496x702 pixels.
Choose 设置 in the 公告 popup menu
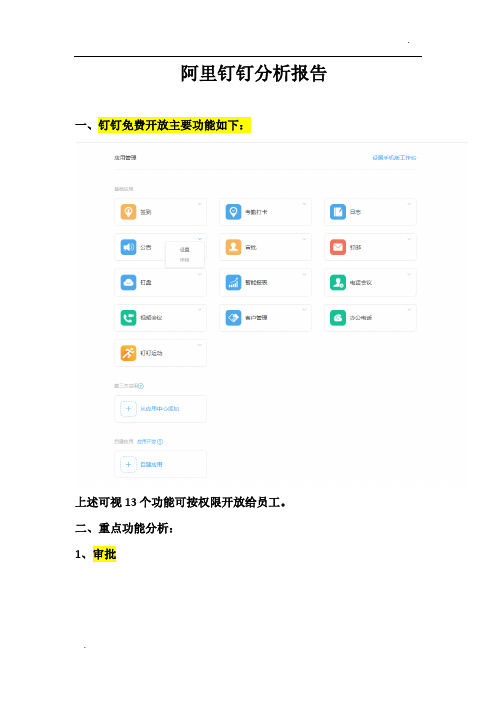pos(184,250)
